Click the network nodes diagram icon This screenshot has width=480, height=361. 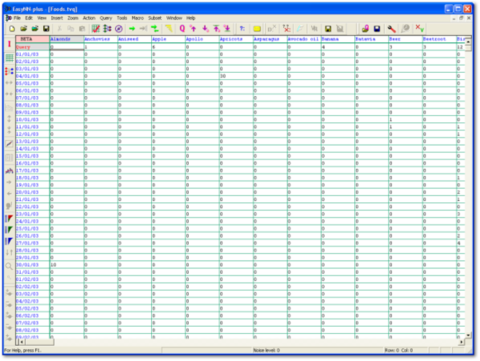pos(107,29)
